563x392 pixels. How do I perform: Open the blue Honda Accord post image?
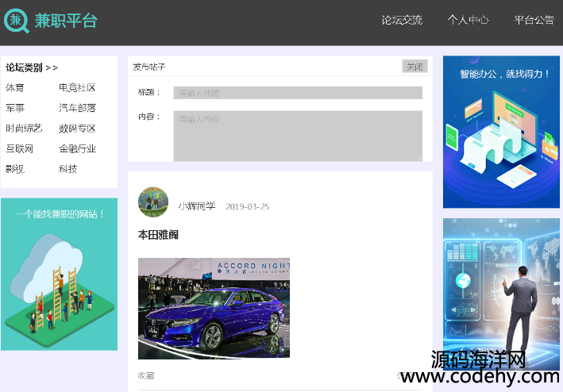click(214, 309)
